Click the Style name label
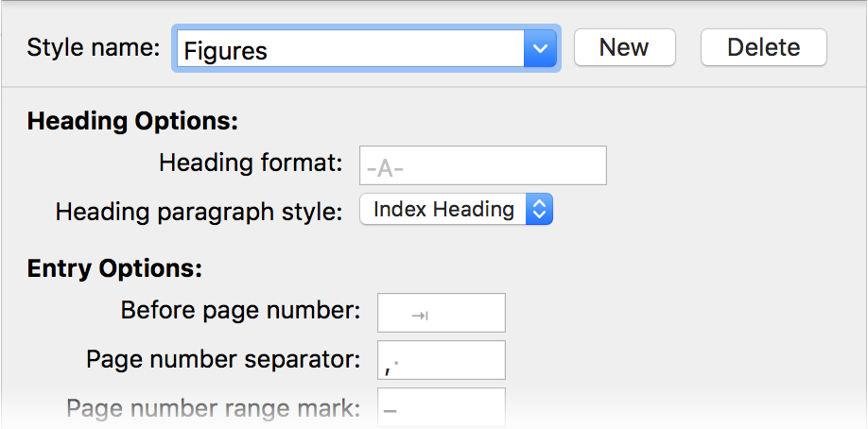Screen dimensions: 868x429 (x=94, y=47)
